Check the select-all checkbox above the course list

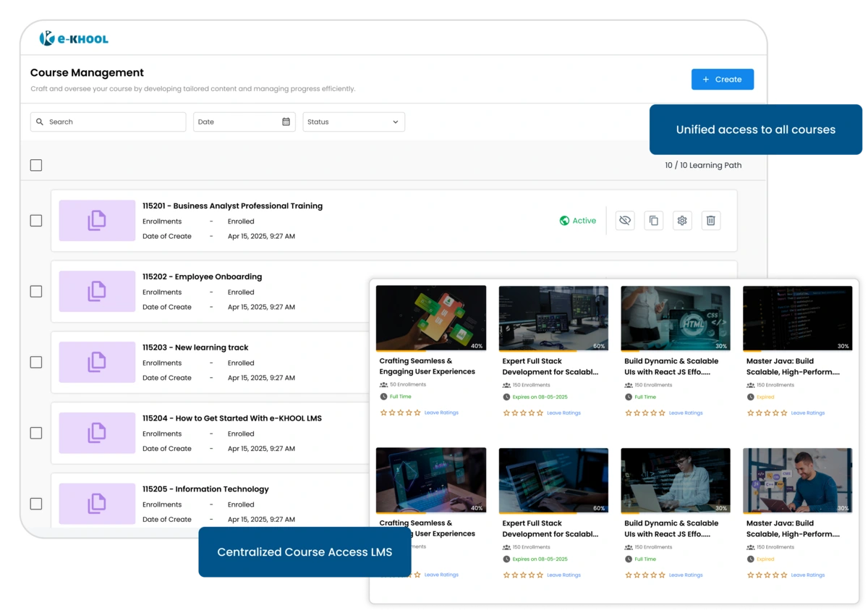click(35, 165)
